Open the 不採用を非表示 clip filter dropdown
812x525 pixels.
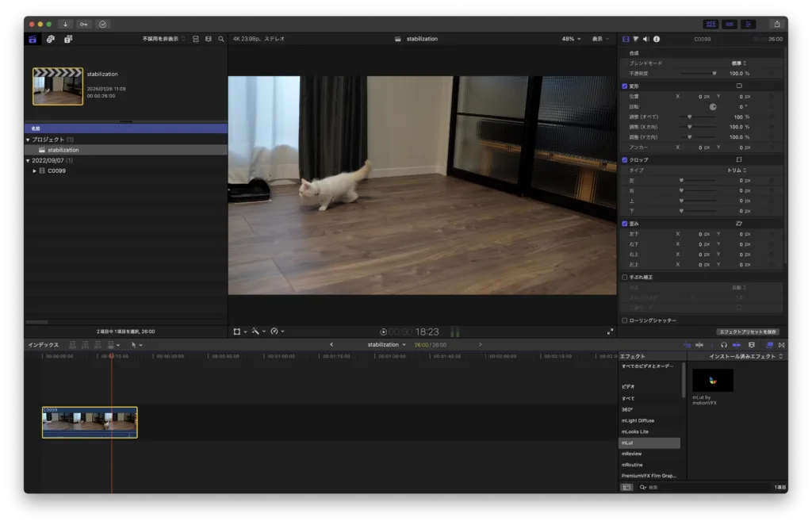pos(164,39)
